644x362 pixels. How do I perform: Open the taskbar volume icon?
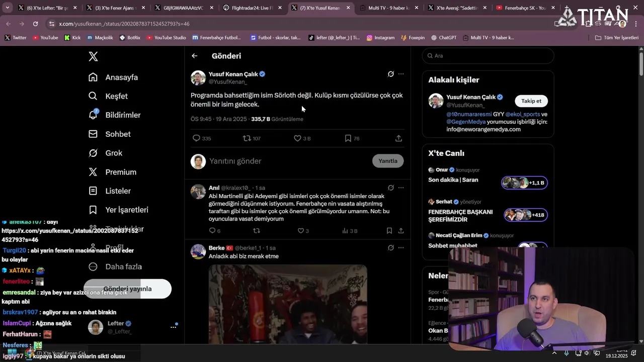(587, 353)
